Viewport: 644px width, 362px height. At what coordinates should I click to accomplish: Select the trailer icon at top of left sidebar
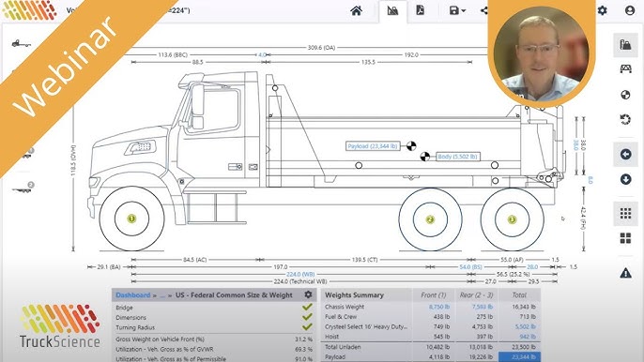pyautogui.click(x=21, y=43)
